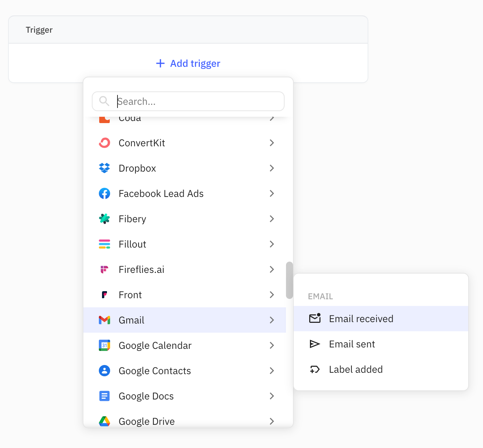
Task: Expand the Fillout submenu chevron
Action: [x=272, y=244]
